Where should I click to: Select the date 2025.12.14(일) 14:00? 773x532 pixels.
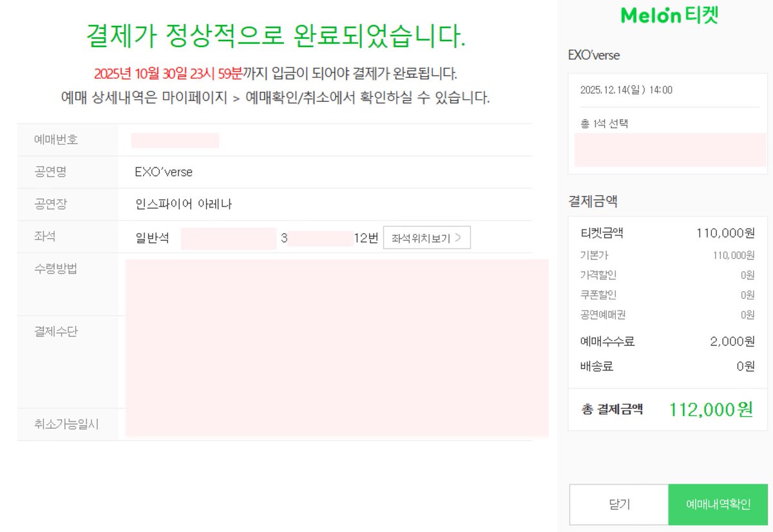pyautogui.click(x=626, y=90)
